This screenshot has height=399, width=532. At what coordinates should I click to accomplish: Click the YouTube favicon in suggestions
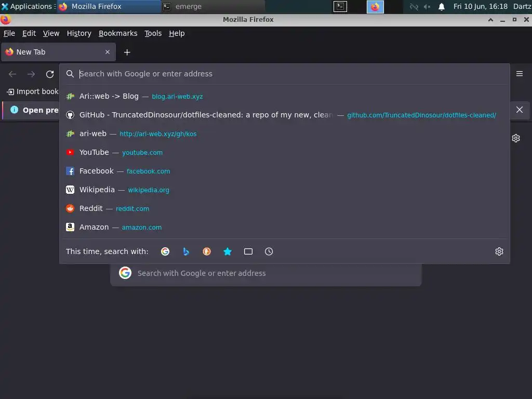coord(70,152)
